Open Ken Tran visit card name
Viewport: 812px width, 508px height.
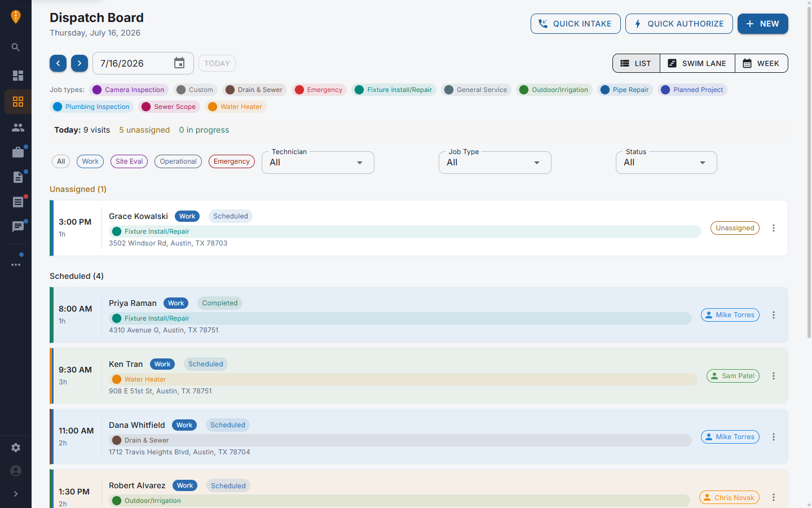click(x=126, y=364)
